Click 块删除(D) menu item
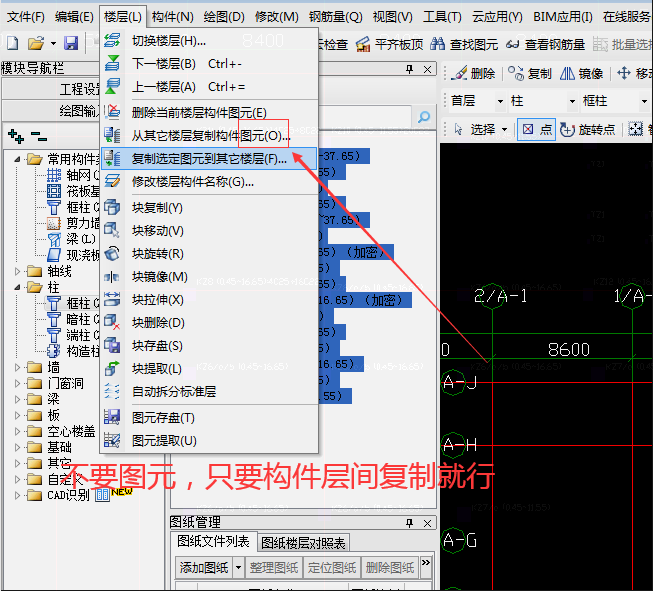 209,322
